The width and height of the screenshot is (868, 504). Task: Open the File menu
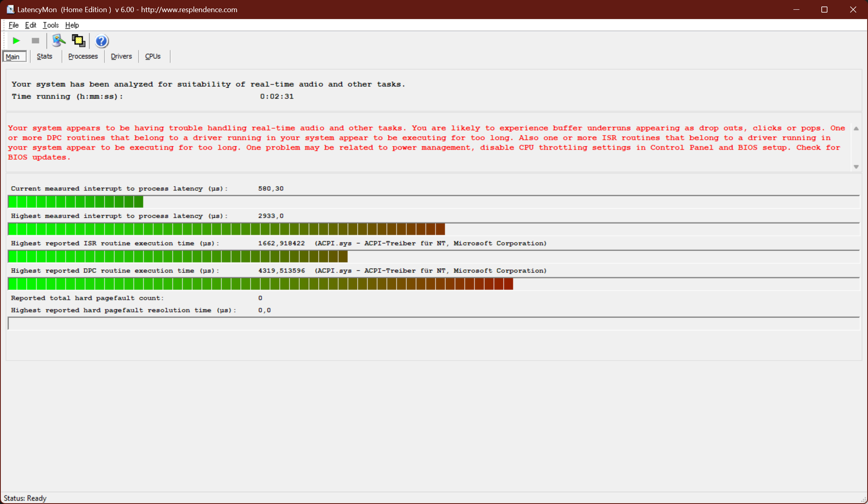14,25
